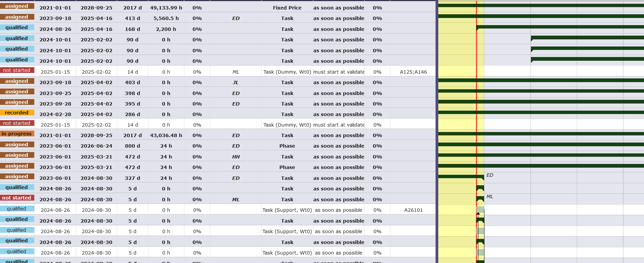
Task: Click the 327 d duration cell
Action: point(132,178)
